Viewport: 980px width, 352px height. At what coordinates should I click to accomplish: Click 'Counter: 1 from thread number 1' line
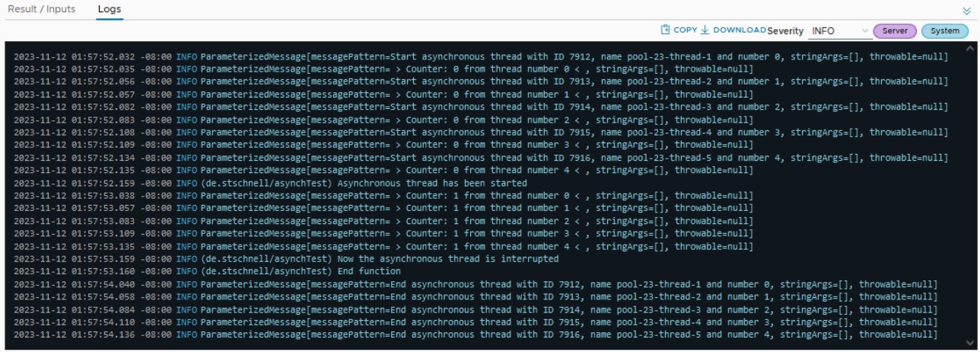383,208
